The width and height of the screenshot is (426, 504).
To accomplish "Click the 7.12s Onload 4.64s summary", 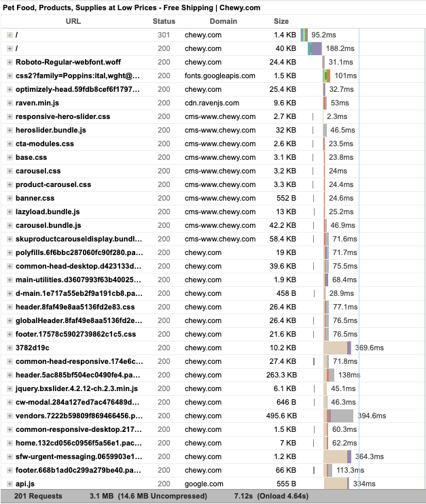I will click(x=271, y=497).
